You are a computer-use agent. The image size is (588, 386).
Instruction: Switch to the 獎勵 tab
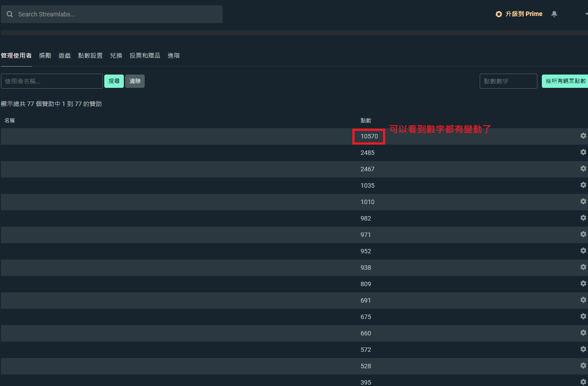45,55
